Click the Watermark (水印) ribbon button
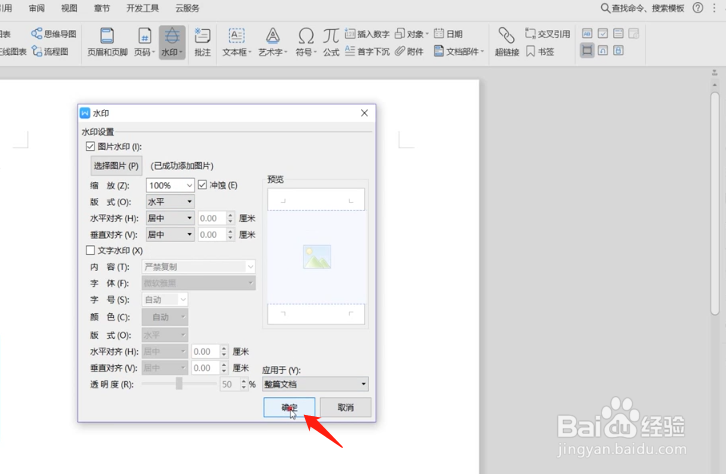Viewport: 726px width, 474px height. click(x=172, y=42)
